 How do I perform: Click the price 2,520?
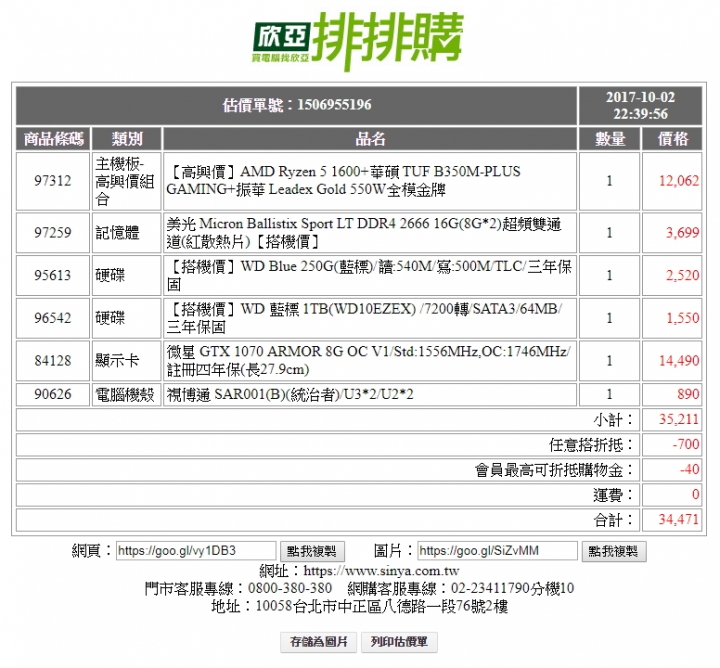click(x=683, y=275)
